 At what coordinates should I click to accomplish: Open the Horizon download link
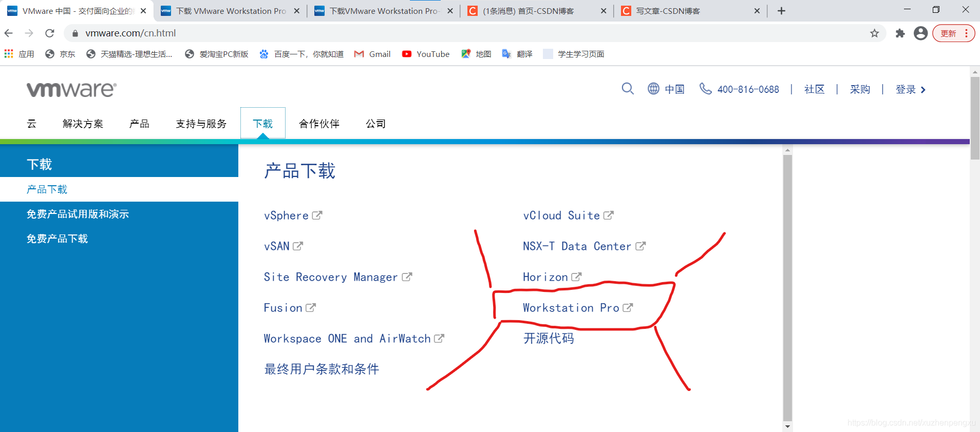click(x=552, y=277)
